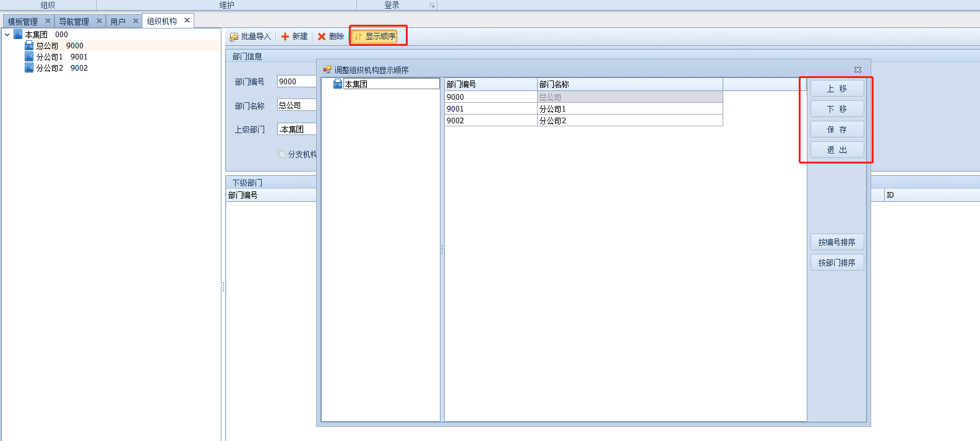
Task: Click the 保存 button in dialog
Action: pos(836,129)
